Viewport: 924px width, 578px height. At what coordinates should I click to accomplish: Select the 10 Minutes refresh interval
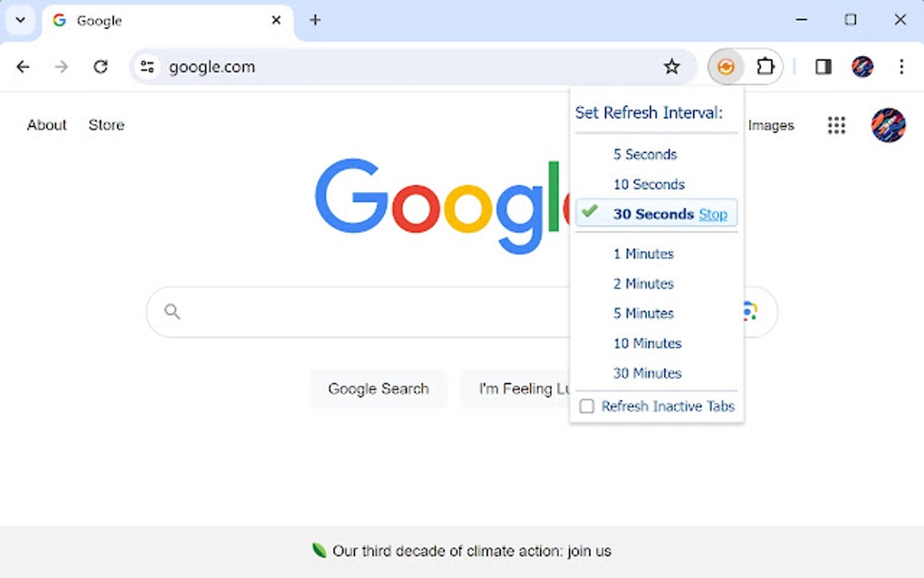(x=647, y=343)
